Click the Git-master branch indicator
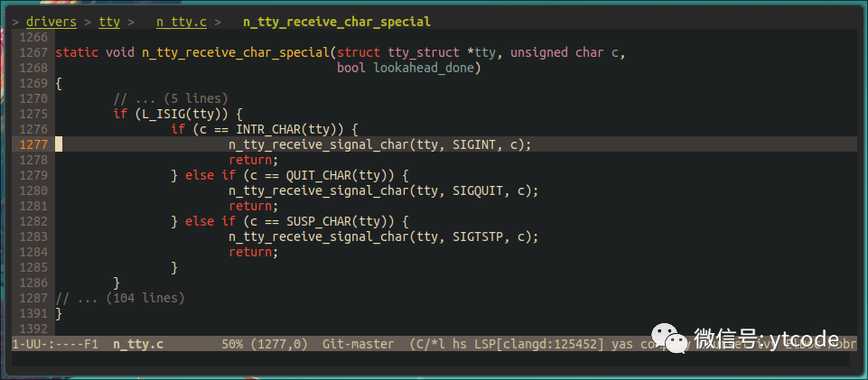868x380 pixels. pyautogui.click(x=358, y=344)
